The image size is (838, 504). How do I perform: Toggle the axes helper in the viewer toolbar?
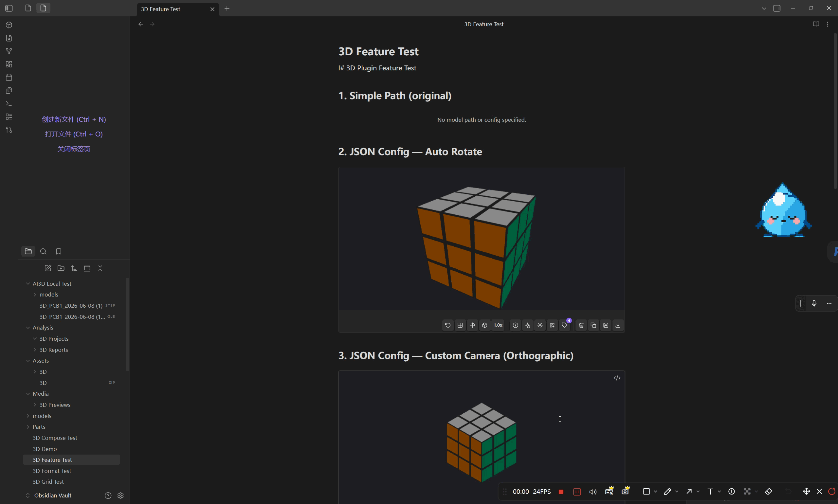(x=472, y=325)
